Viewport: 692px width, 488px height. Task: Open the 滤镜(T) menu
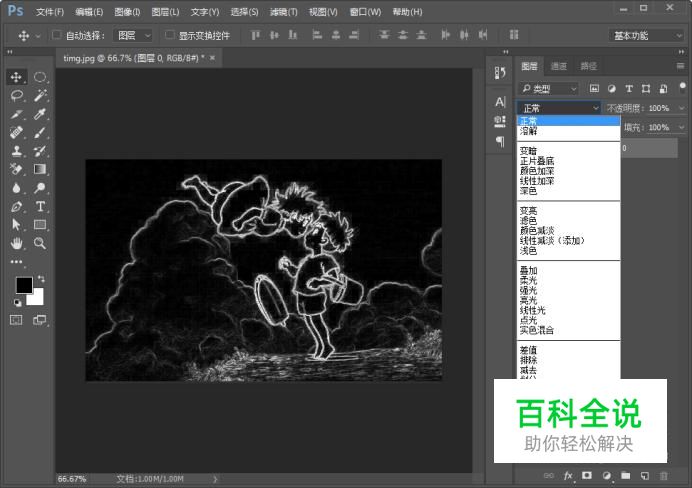tap(283, 12)
